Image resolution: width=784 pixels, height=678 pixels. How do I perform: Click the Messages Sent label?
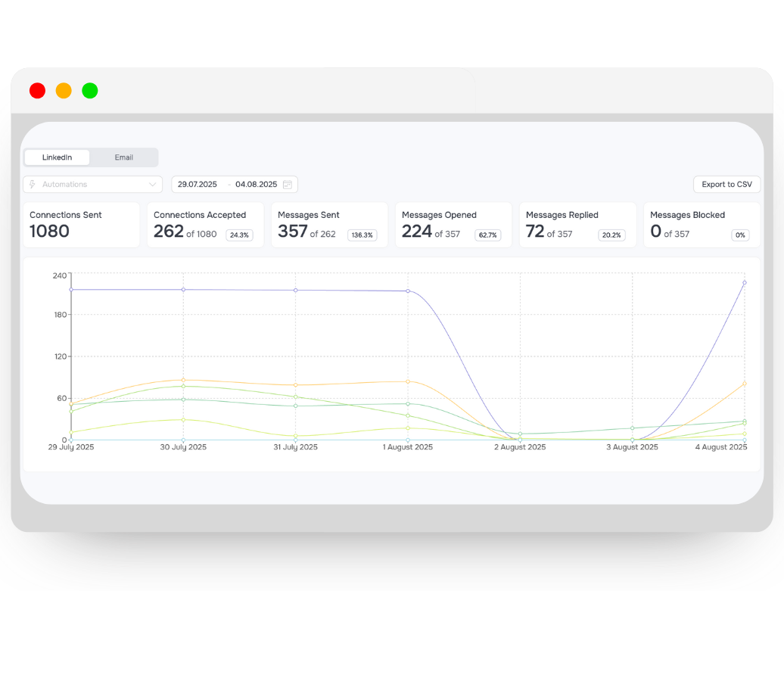pyautogui.click(x=309, y=214)
